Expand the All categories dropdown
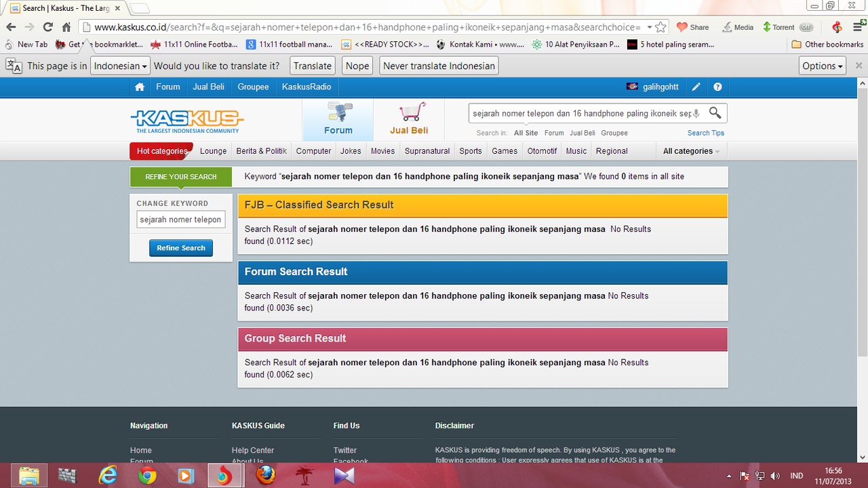This screenshot has height=488, width=868. pyautogui.click(x=691, y=151)
